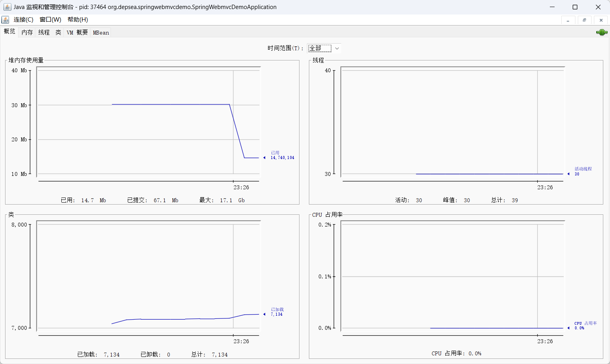Minimize the inner JConsole frame
Image resolution: width=610 pixels, height=364 pixels.
568,20
